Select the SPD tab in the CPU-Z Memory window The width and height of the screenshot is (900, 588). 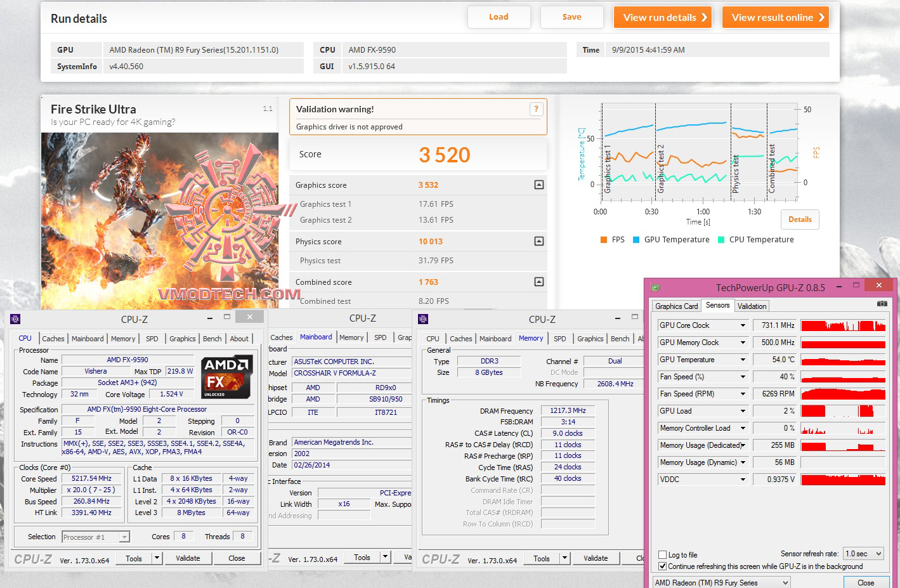tap(559, 339)
